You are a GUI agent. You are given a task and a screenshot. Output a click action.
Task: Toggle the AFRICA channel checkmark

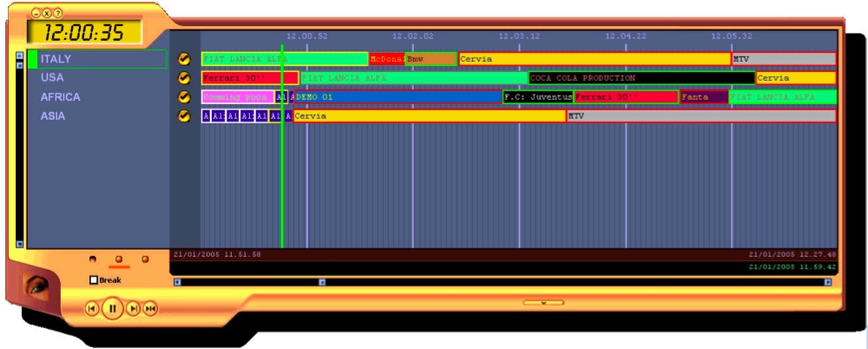pyautogui.click(x=184, y=97)
